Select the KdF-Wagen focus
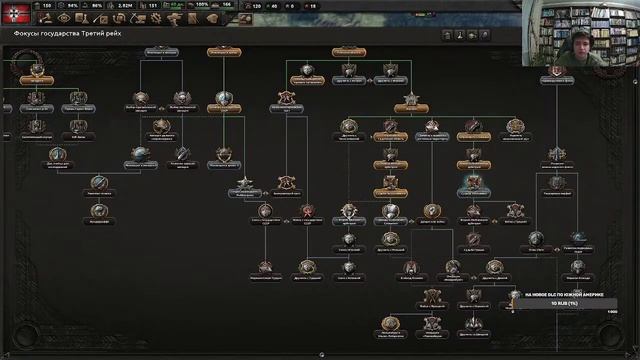The height and width of the screenshot is (360, 640). tap(78, 131)
